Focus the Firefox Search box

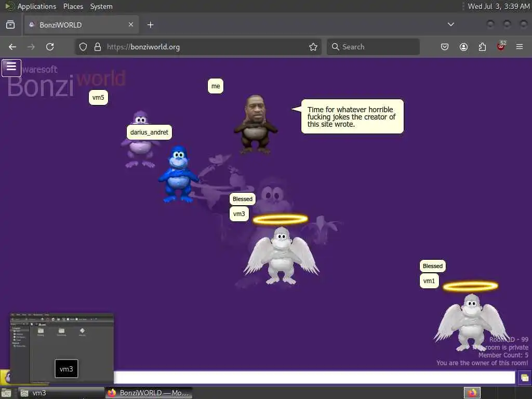tap(373, 47)
